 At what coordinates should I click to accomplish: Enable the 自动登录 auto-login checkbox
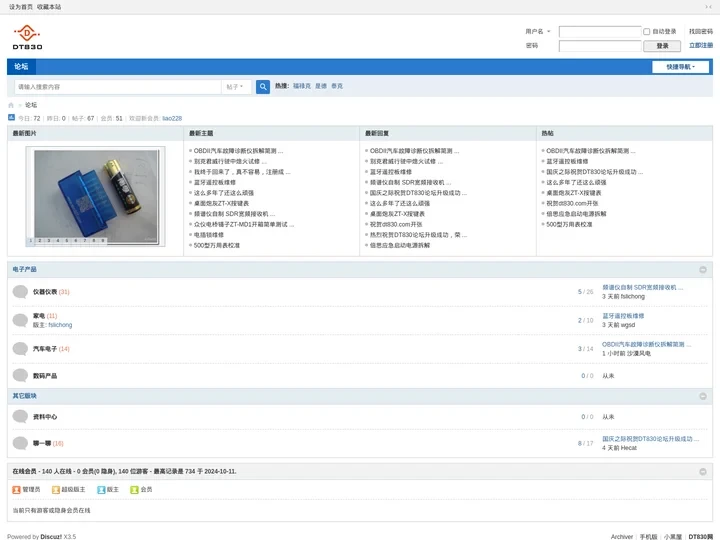(x=647, y=32)
